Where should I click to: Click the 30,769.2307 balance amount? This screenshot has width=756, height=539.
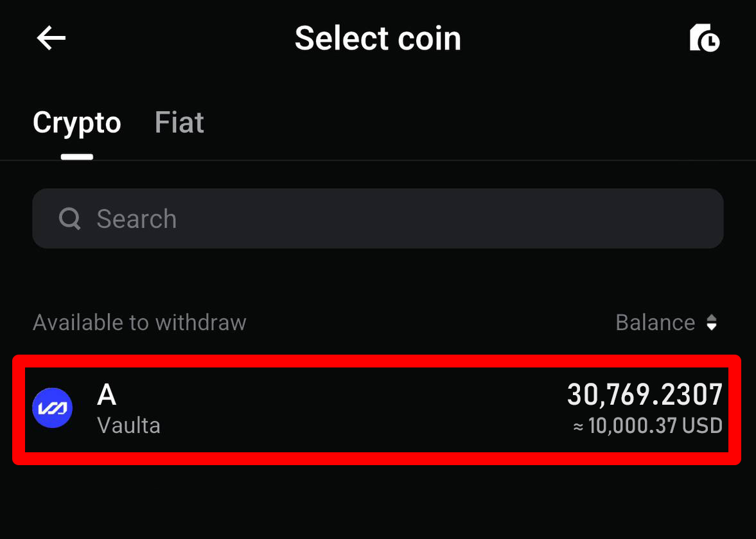[x=644, y=395]
